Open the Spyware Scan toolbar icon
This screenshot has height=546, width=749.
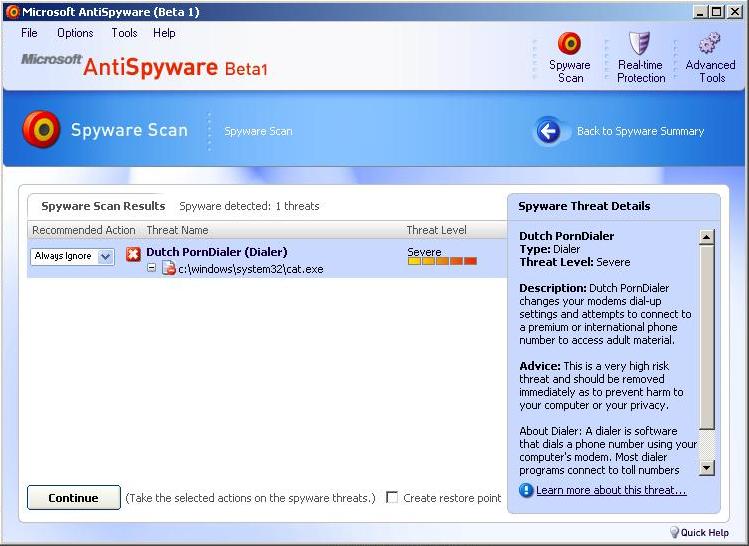(x=569, y=43)
